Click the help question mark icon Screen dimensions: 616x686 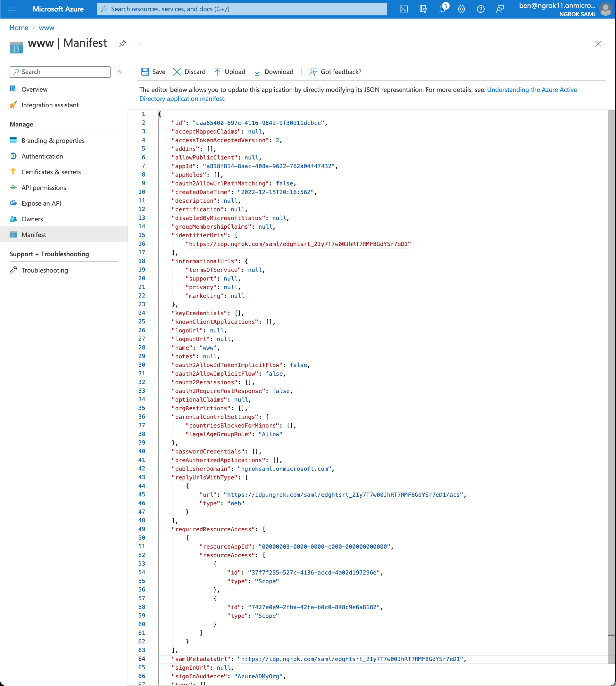tap(481, 9)
